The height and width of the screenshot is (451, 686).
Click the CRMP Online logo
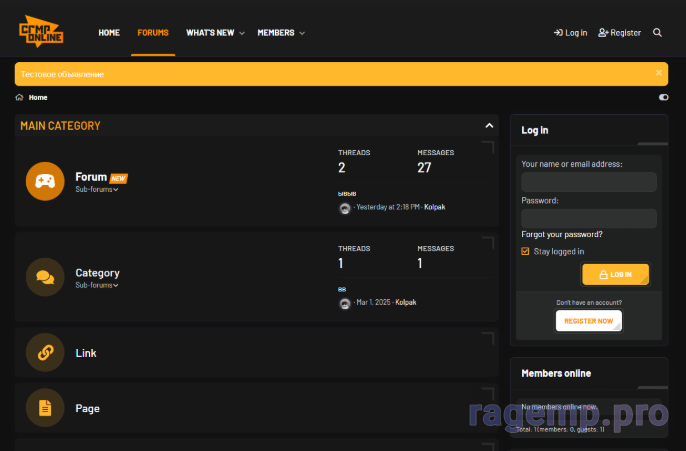[x=42, y=31]
